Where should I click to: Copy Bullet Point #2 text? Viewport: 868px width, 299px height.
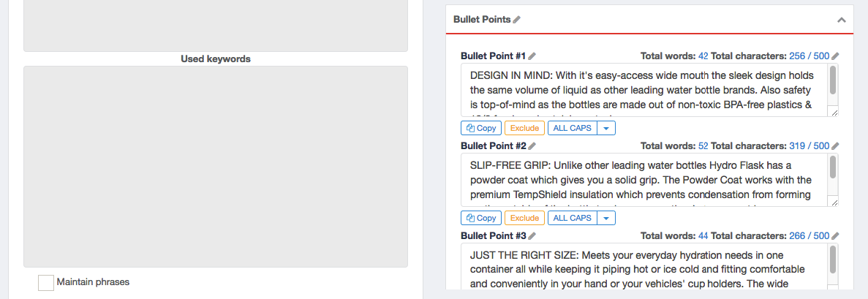click(480, 218)
